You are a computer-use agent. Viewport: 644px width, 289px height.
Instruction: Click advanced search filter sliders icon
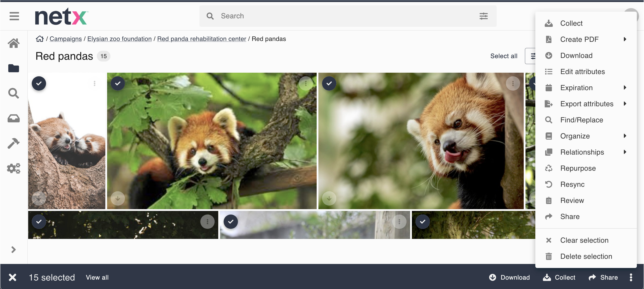(x=483, y=16)
